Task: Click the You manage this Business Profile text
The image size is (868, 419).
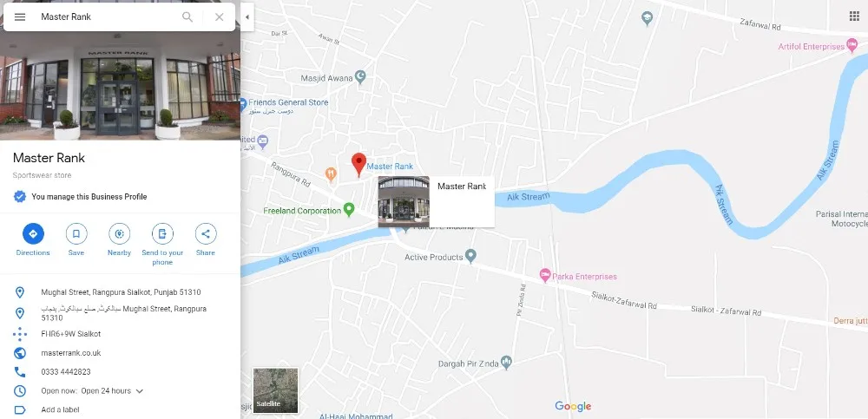Action: coord(89,197)
